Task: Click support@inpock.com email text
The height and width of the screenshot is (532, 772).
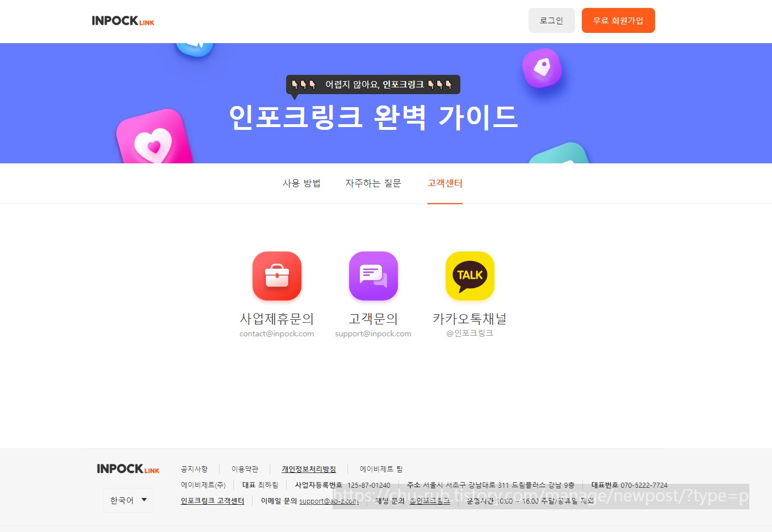Action: [374, 333]
